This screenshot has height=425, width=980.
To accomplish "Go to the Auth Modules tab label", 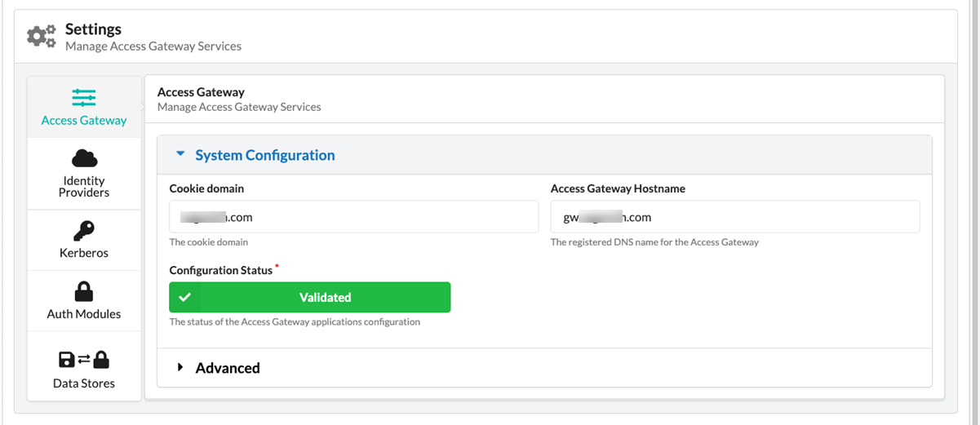I will 84,314.
